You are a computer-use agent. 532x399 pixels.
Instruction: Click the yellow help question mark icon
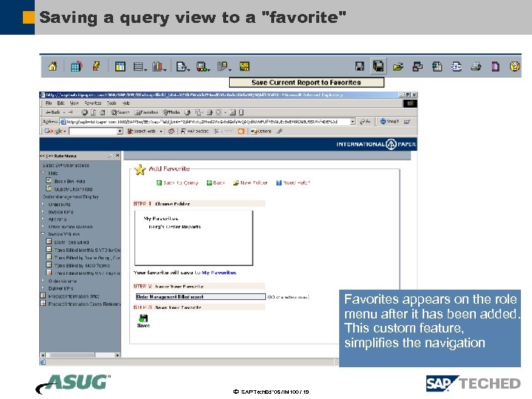tap(514, 66)
